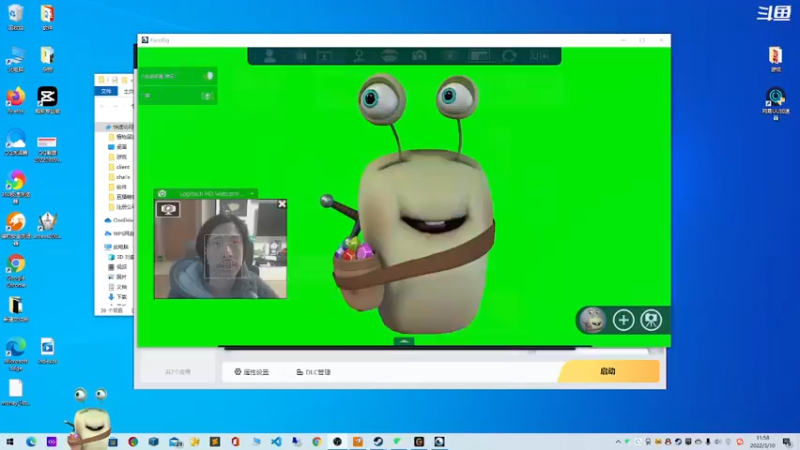Open Recycle Bin desktop icon
This screenshot has height=450, width=800.
click(16, 17)
